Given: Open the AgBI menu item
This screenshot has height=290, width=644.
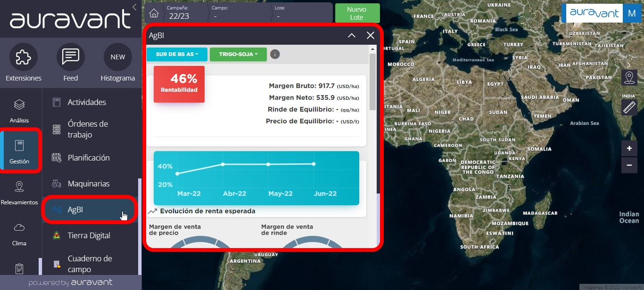Looking at the screenshot, I should [90, 209].
